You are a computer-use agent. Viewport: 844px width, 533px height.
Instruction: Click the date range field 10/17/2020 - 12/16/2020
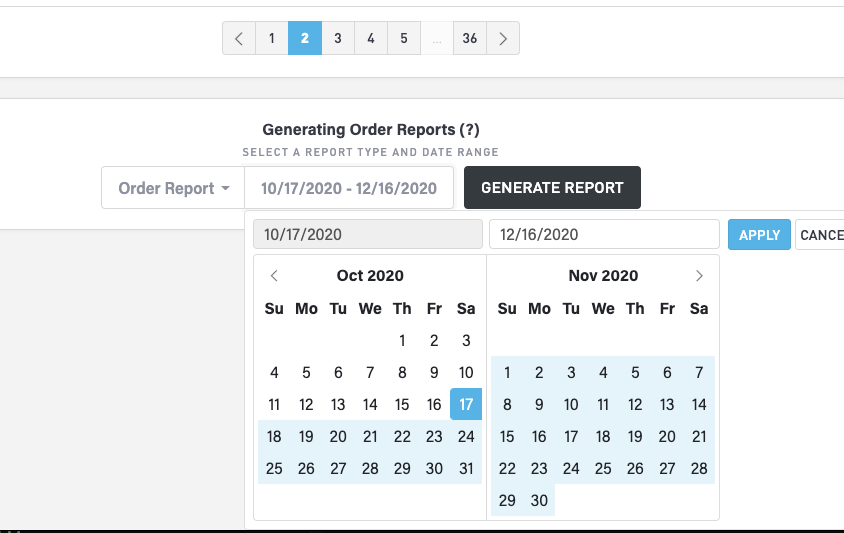349,188
